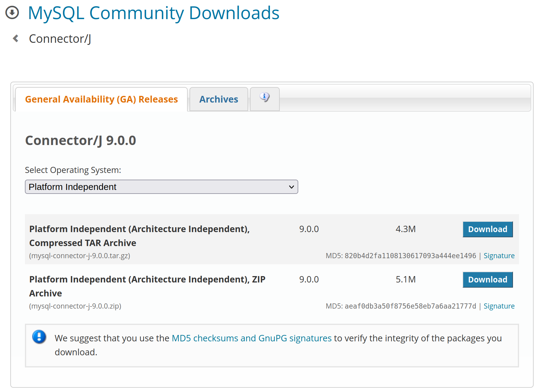Open the Select Operating System dropdown
Screen dimensions: 540x392
pos(161,187)
